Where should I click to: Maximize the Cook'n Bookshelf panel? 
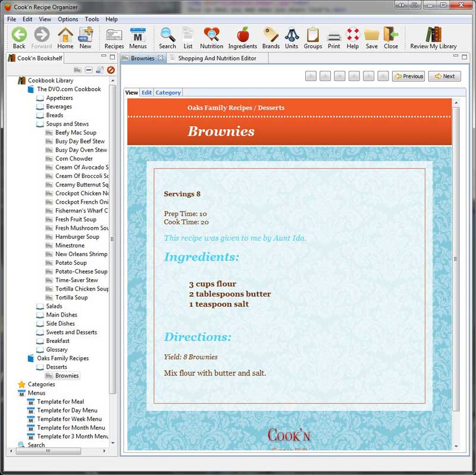[x=112, y=57]
